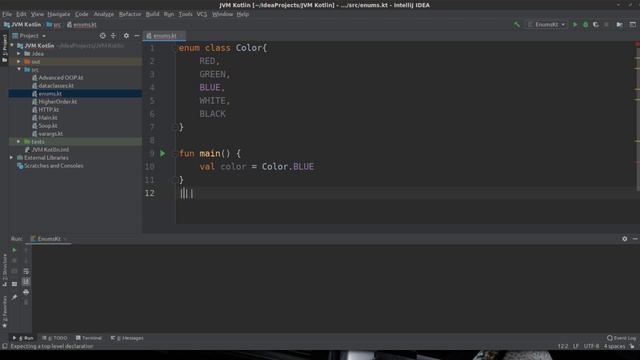Open the Project Structure toolbar icon
The width and height of the screenshot is (640, 360).
pos(620,24)
